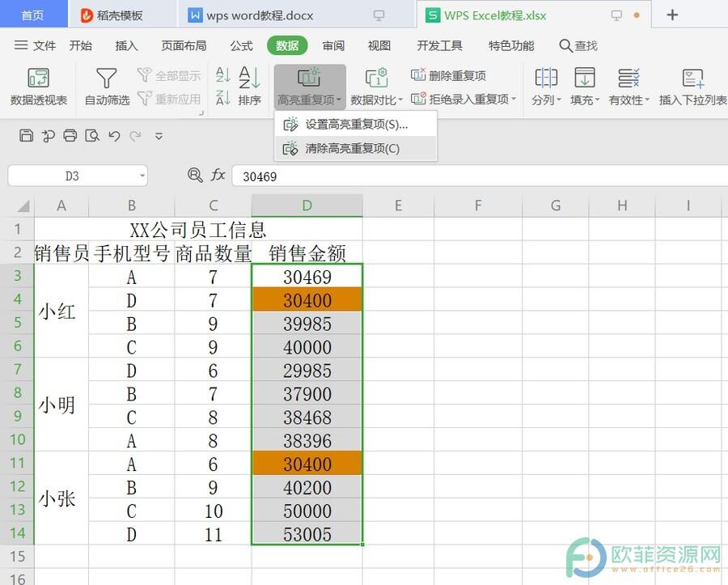The width and height of the screenshot is (728, 585).
Task: Open Text to Columns (分列) tool
Action: [547, 87]
